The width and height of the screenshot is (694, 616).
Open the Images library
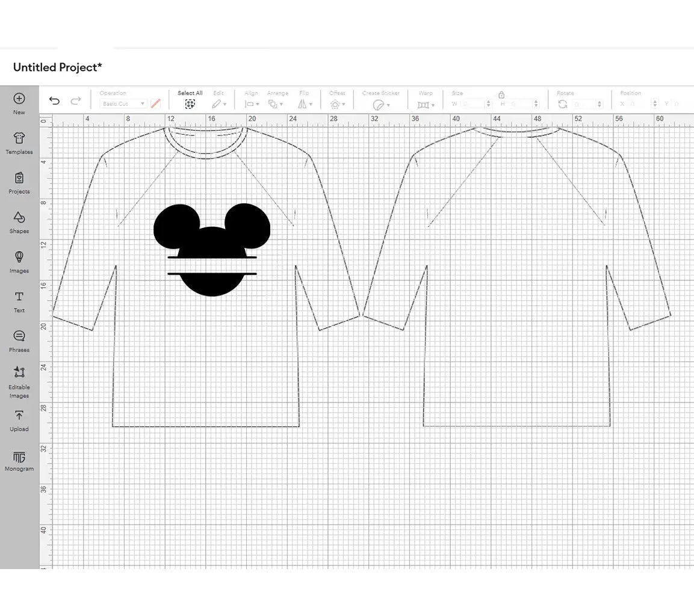(19, 262)
